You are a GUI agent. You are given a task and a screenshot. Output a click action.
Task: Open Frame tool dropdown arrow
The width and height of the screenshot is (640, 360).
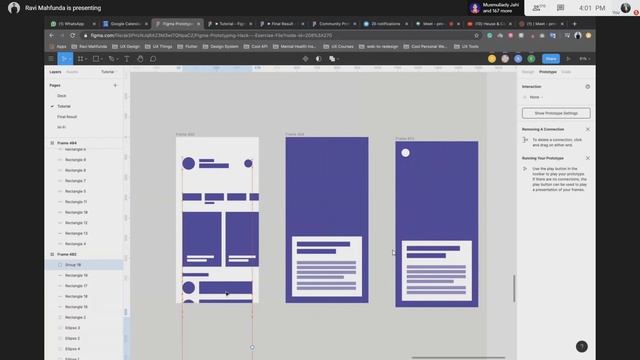[86, 59]
